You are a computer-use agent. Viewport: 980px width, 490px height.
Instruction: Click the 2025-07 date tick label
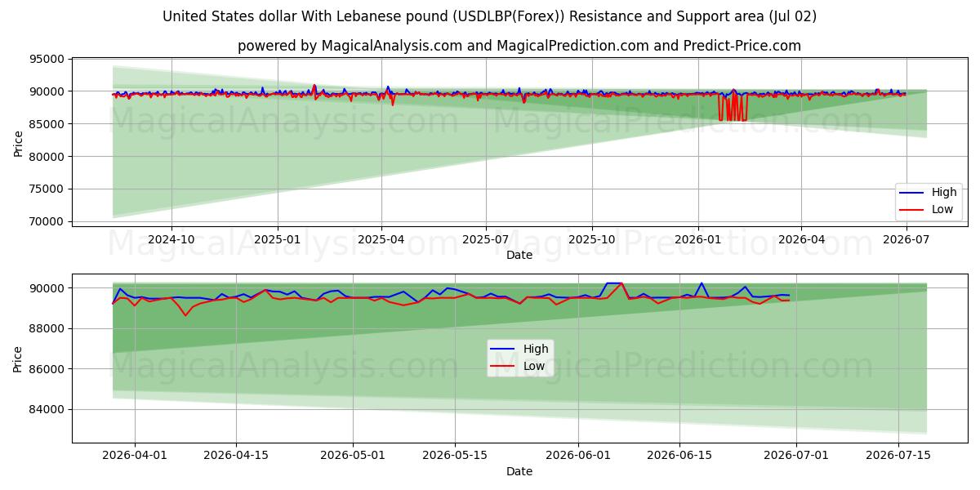click(x=486, y=238)
